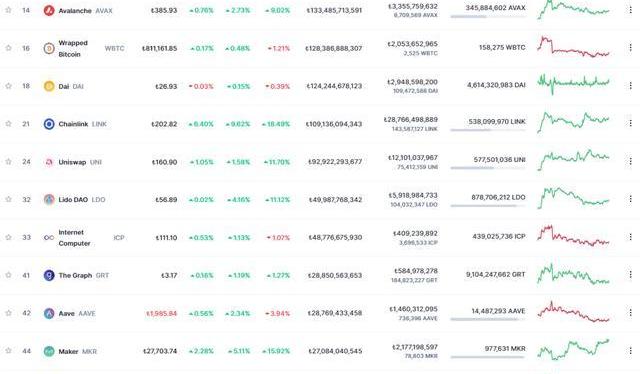Open the three-dot menu for Uniswap

click(630, 161)
